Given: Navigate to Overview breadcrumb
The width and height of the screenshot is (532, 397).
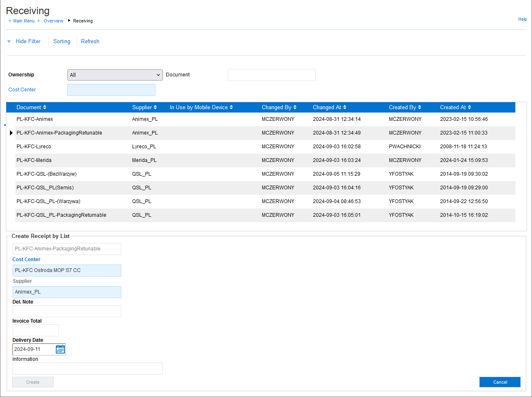Looking at the screenshot, I should pyautogui.click(x=53, y=21).
